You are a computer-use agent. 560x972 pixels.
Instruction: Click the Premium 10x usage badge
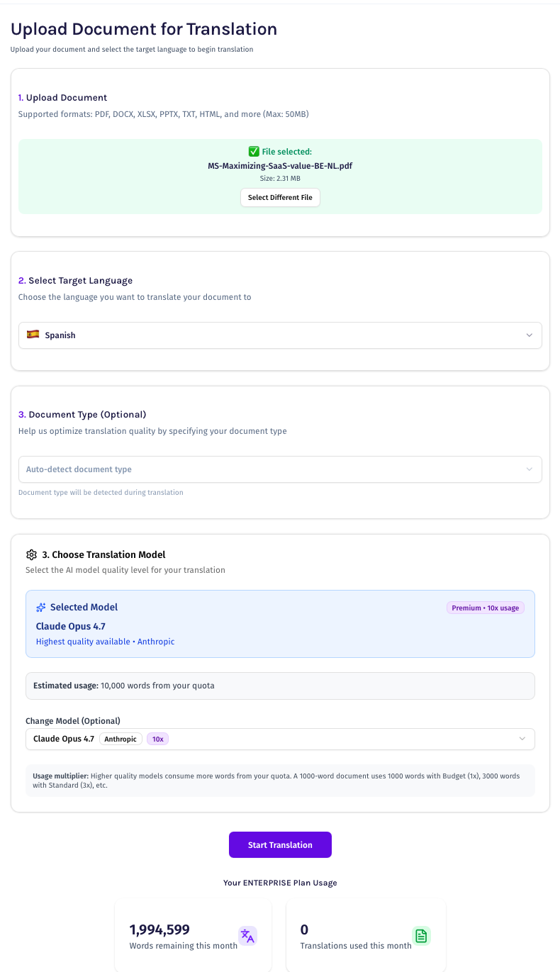point(485,608)
